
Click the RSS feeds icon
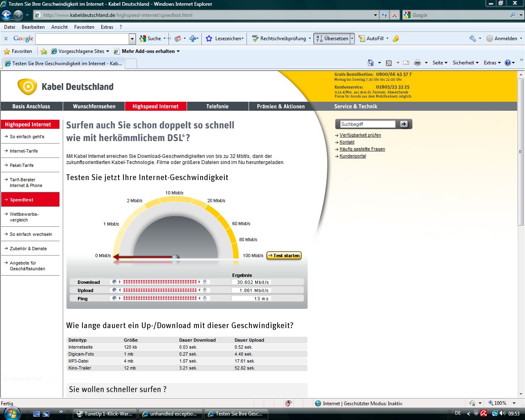tap(389, 63)
